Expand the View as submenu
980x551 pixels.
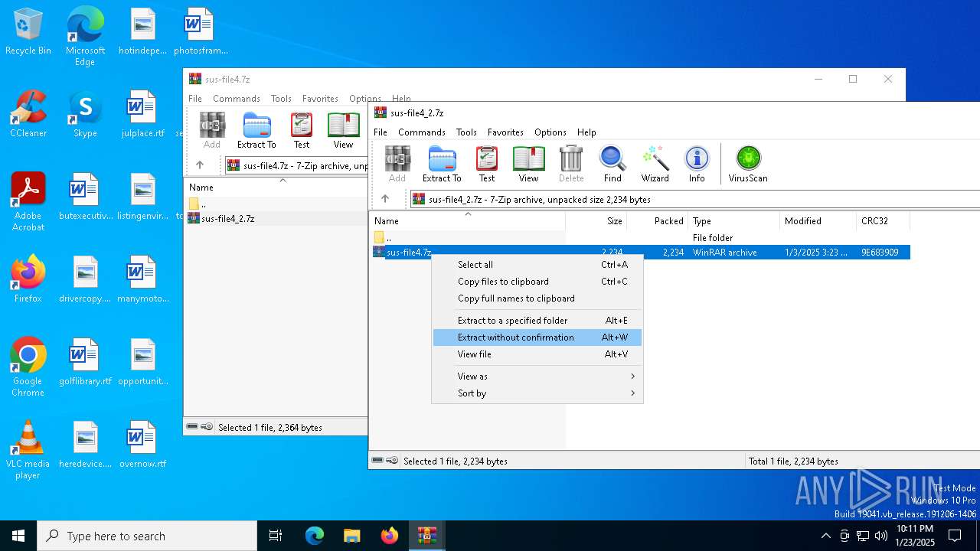point(537,377)
